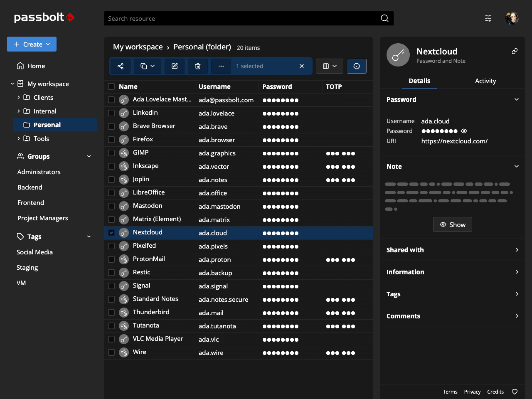This screenshot has height=399, width=532.
Task: Click the ProtonMail resource icon
Action: click(124, 259)
